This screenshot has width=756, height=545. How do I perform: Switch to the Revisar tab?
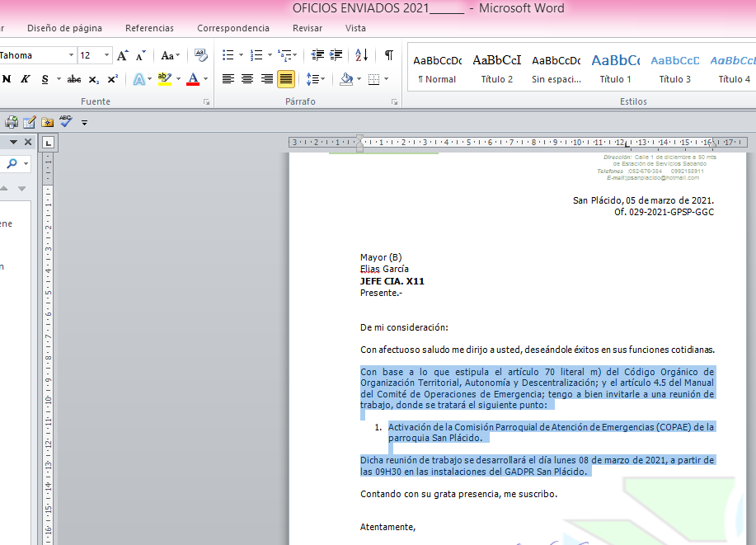point(308,28)
